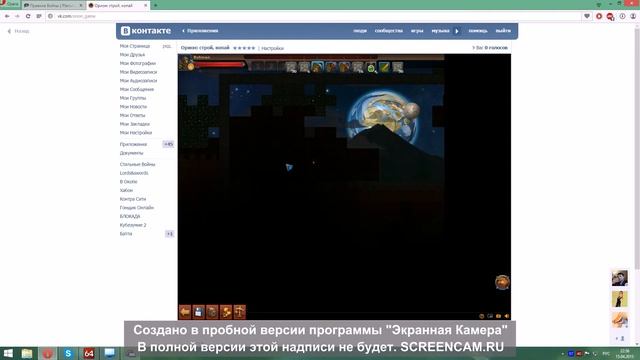The width and height of the screenshot is (640, 360).
Task: Open Мои Друзья in sidebar
Action: click(x=132, y=55)
